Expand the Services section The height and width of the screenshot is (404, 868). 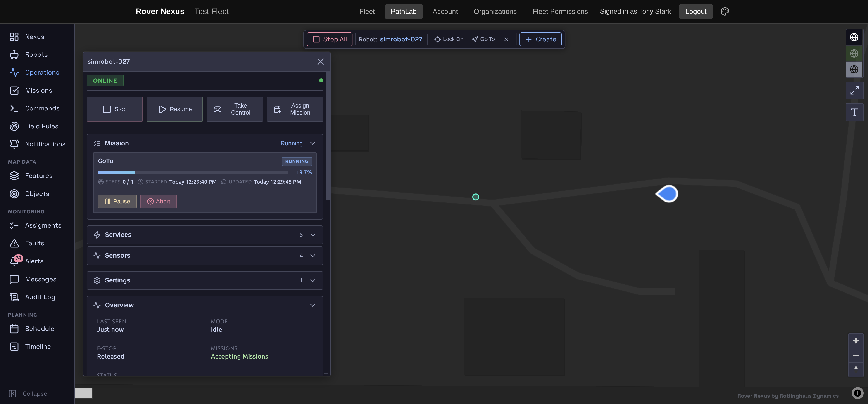[x=205, y=235]
